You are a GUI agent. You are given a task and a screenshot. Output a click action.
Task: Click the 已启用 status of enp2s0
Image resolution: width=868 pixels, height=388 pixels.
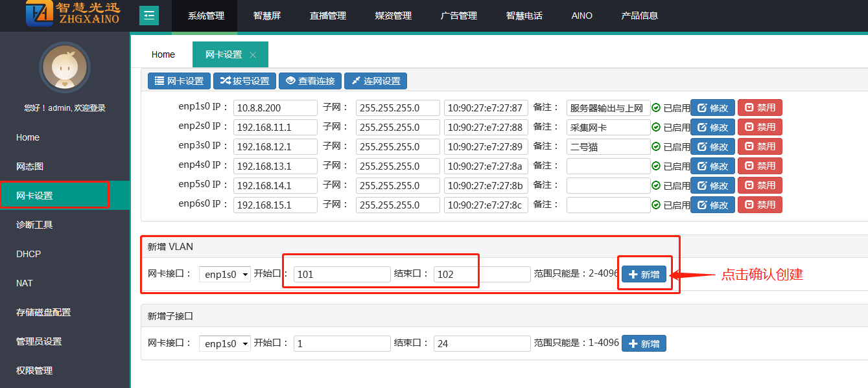point(671,128)
